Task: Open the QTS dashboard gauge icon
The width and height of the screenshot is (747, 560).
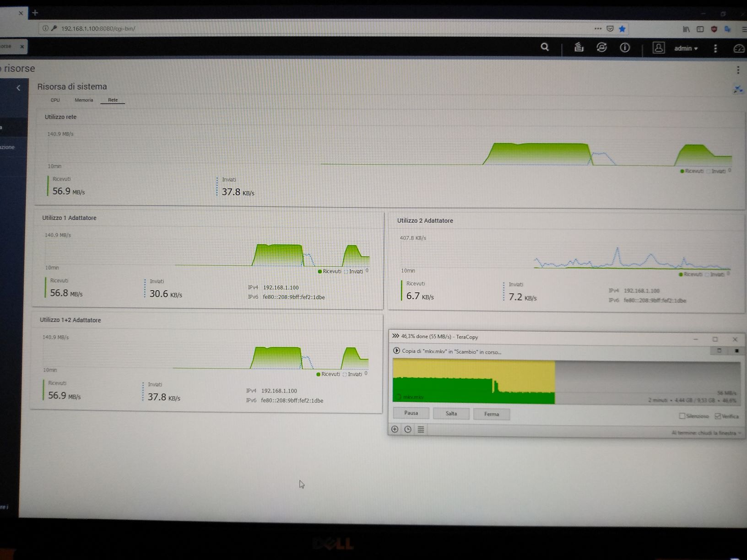Action: click(x=739, y=48)
